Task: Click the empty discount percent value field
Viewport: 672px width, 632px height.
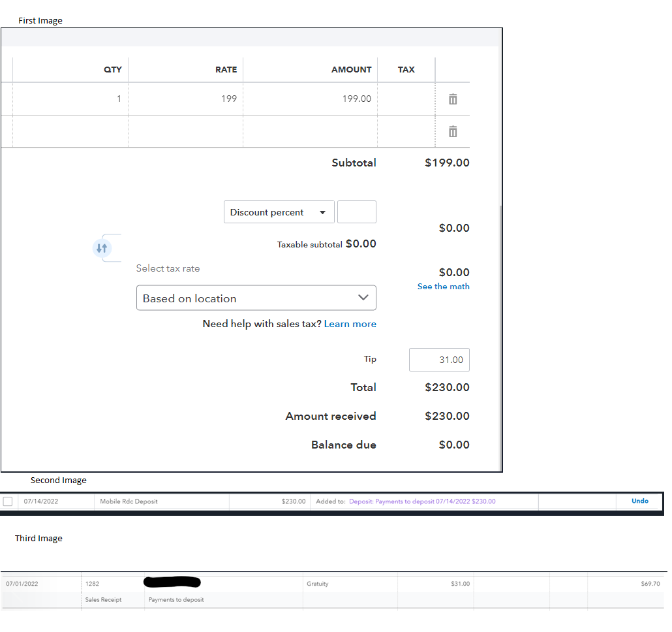Action: 356,212
